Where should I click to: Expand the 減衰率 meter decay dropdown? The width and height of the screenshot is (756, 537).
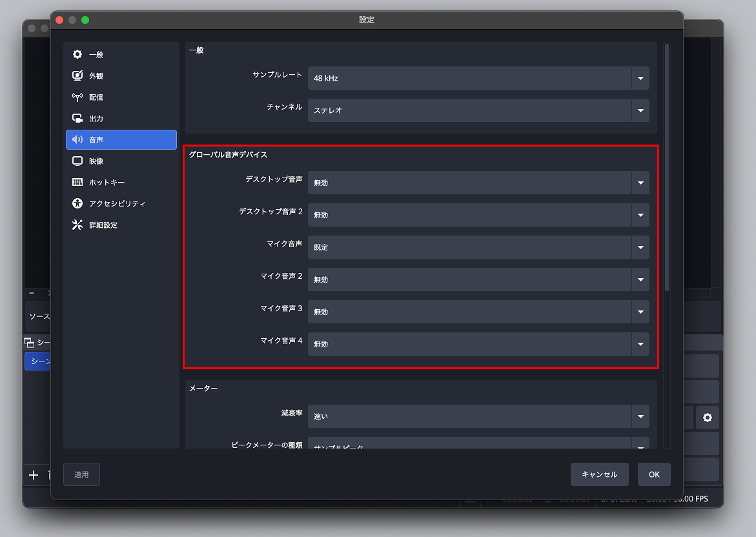pos(478,416)
